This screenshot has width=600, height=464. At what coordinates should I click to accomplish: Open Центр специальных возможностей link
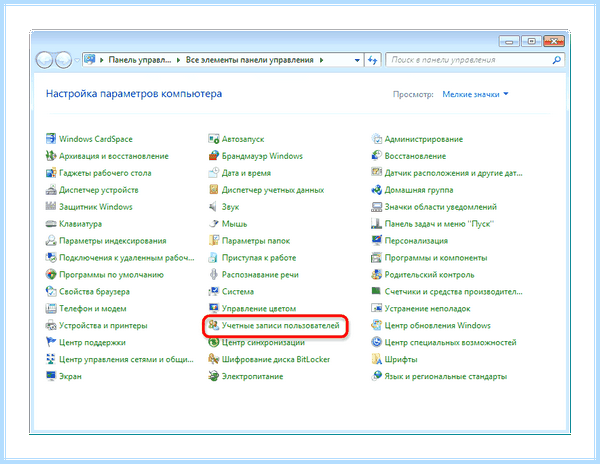click(x=450, y=342)
